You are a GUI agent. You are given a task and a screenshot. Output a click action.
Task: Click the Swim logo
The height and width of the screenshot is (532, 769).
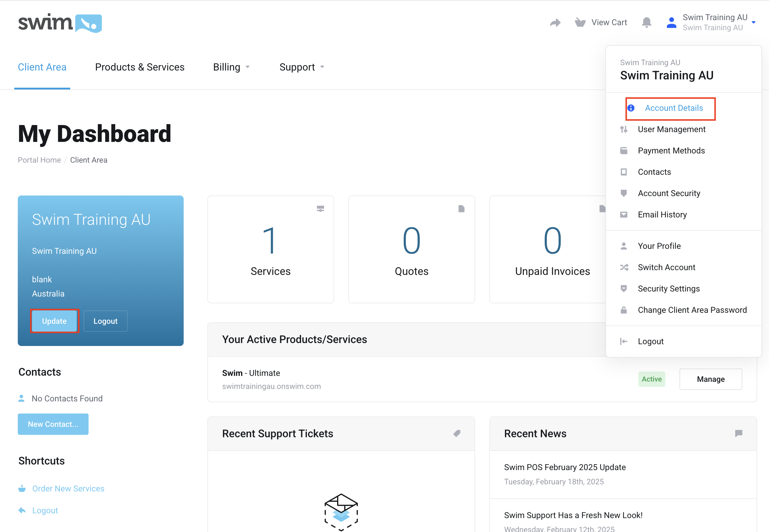(x=60, y=23)
